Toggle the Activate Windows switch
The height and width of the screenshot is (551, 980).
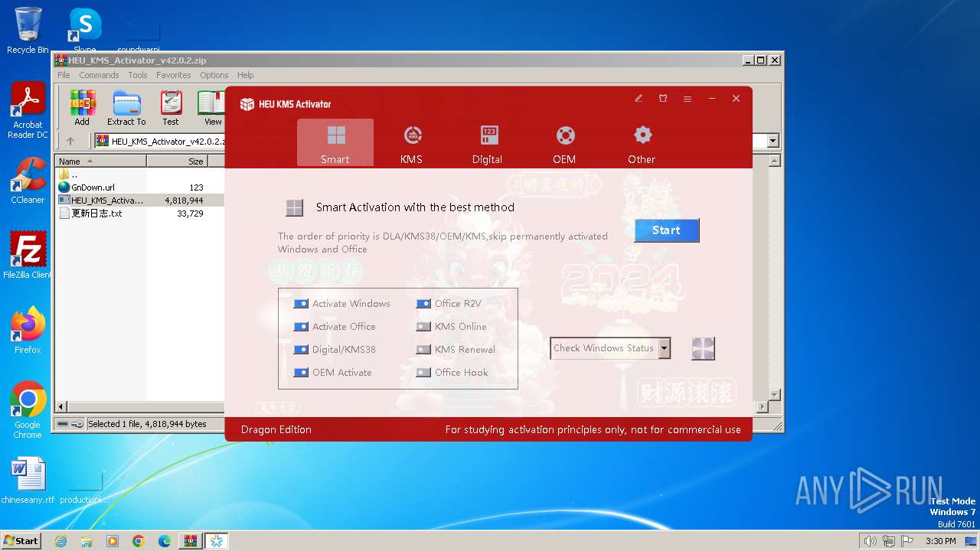(301, 304)
